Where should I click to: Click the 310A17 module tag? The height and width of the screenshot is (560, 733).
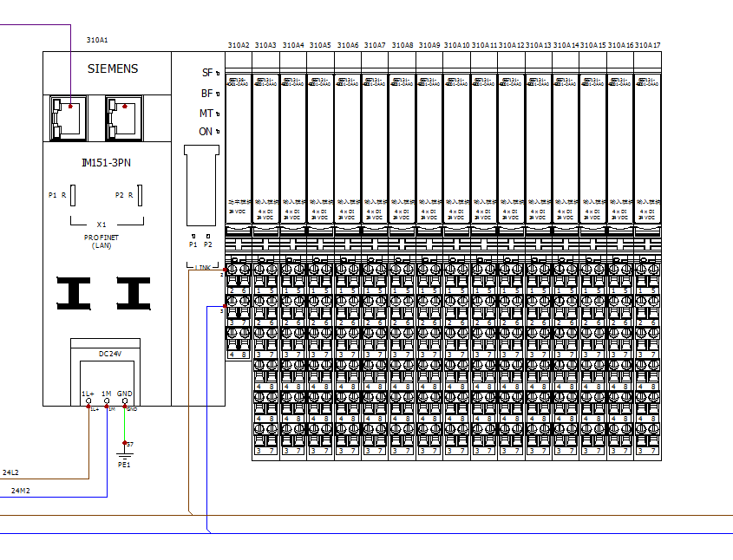[648, 45]
